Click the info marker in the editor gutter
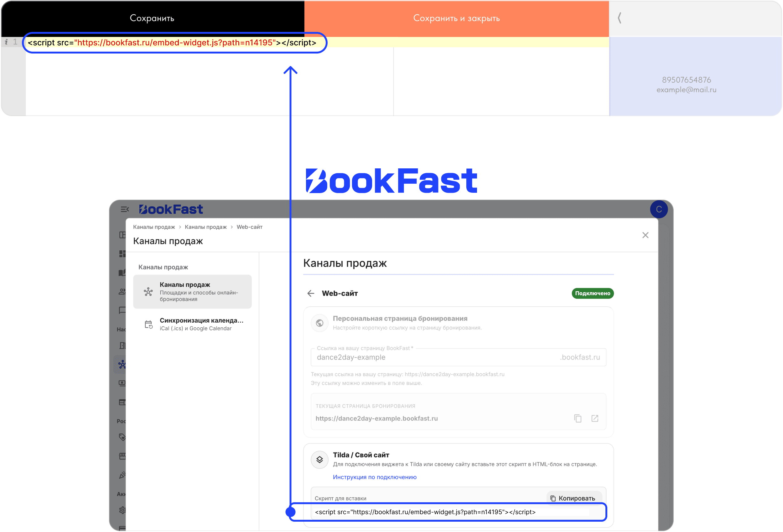Viewport: 783px width, 532px height. click(x=6, y=42)
